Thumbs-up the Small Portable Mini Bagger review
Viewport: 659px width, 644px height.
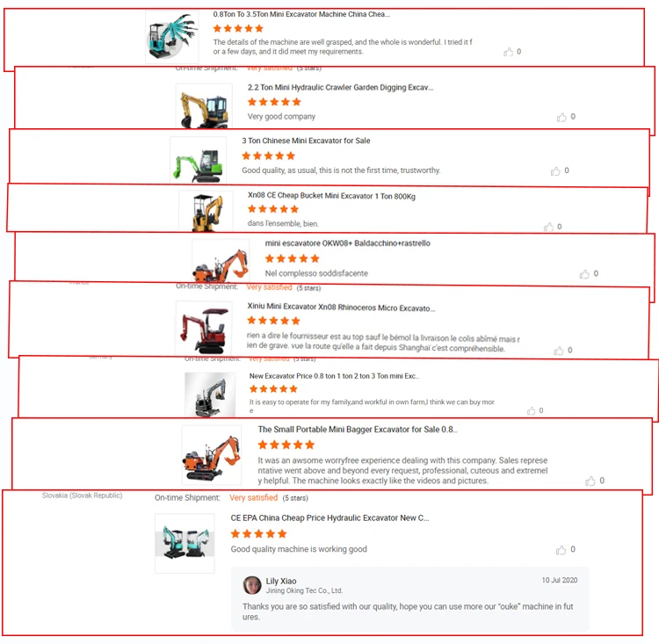click(590, 481)
